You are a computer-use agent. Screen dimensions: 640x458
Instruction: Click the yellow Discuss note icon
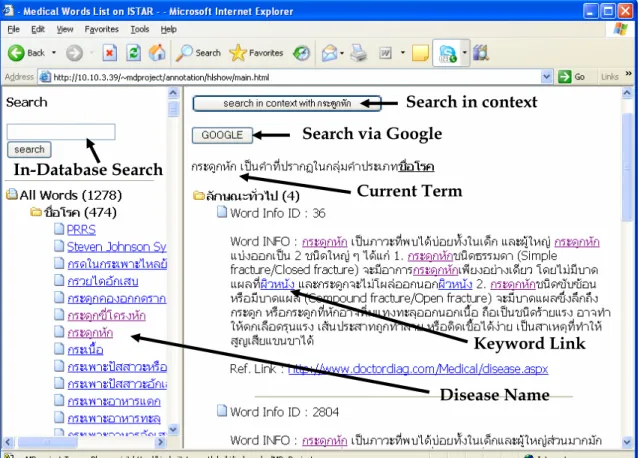tap(420, 53)
